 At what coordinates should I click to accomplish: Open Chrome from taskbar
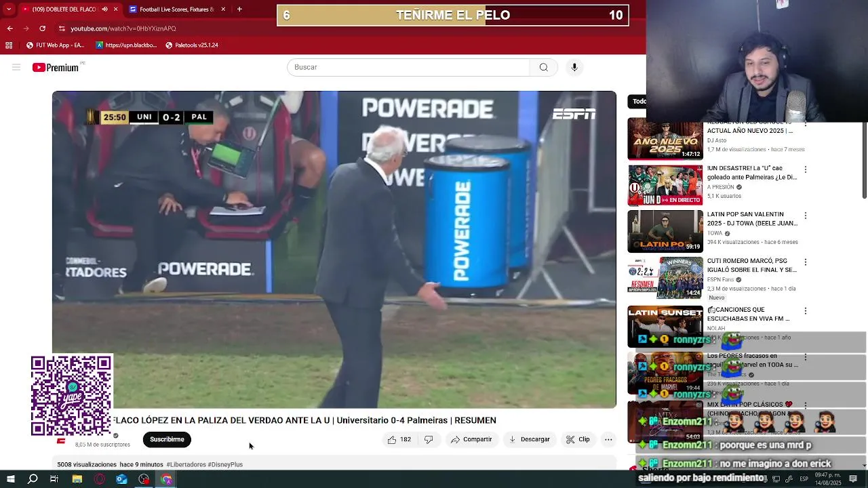click(166, 479)
